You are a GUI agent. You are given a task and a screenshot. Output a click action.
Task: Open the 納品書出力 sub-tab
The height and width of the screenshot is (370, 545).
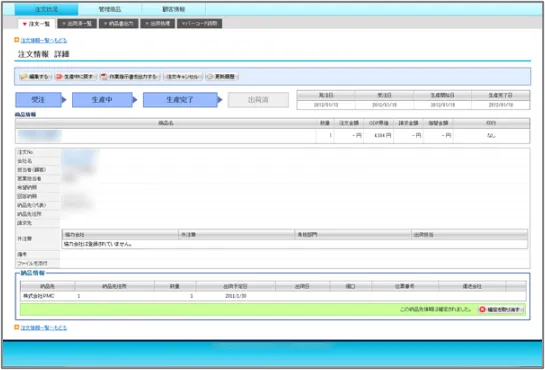coord(119,24)
